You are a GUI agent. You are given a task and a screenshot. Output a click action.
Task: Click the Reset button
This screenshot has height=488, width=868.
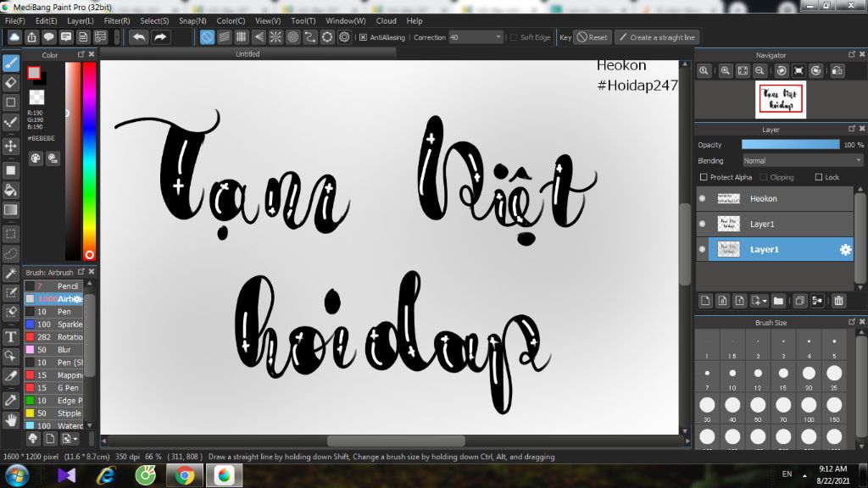point(593,37)
